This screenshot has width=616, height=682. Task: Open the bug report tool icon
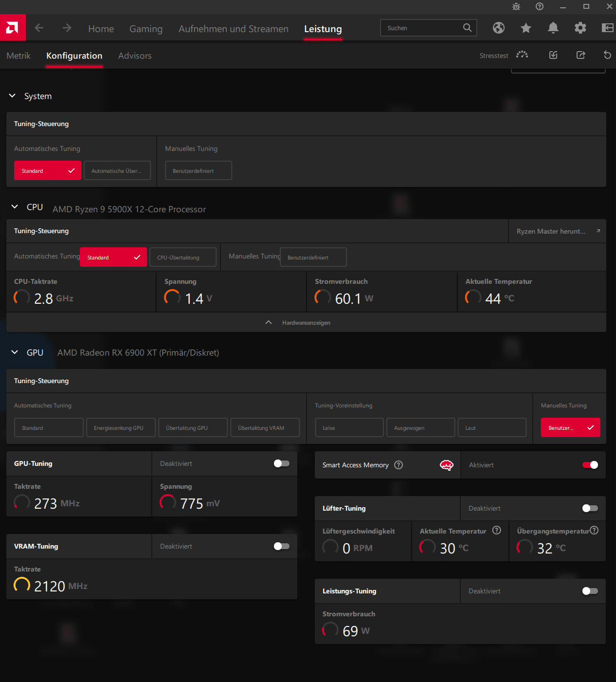point(516,6)
